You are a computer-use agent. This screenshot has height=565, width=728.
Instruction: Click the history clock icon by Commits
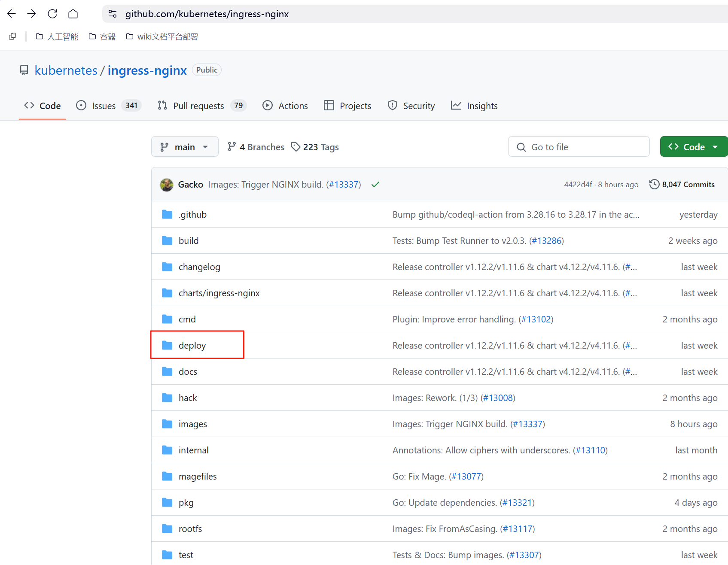tap(654, 184)
